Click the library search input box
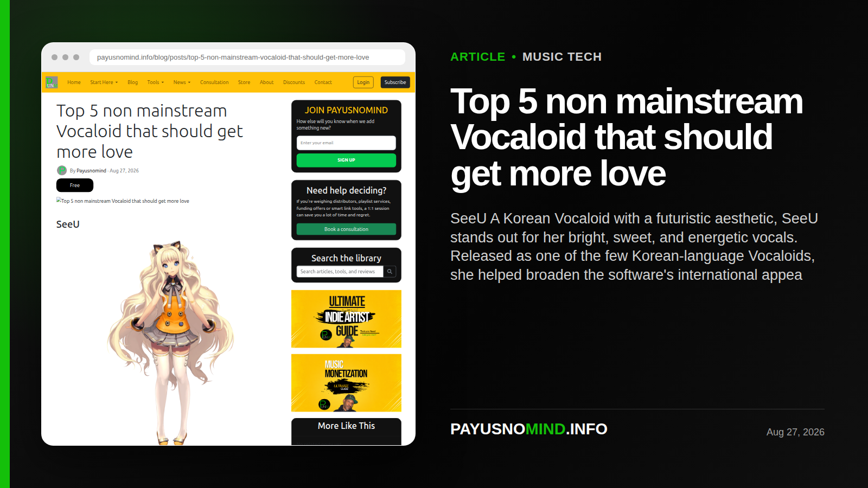868x488 pixels. [x=340, y=272]
